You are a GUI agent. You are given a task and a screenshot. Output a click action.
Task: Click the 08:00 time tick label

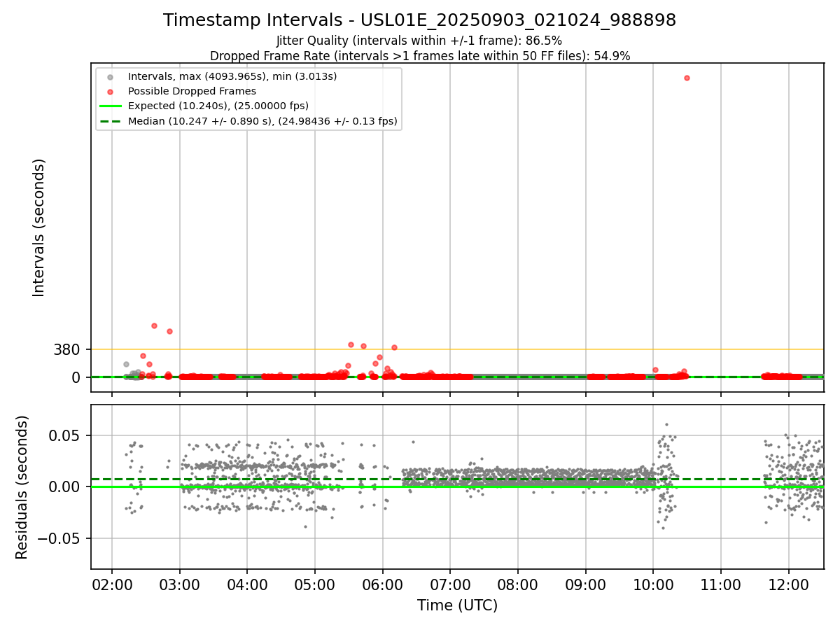coord(518,584)
